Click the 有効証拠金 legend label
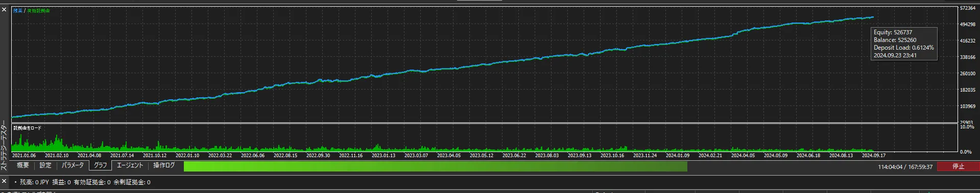This screenshot has width=980, height=193. click(38, 11)
